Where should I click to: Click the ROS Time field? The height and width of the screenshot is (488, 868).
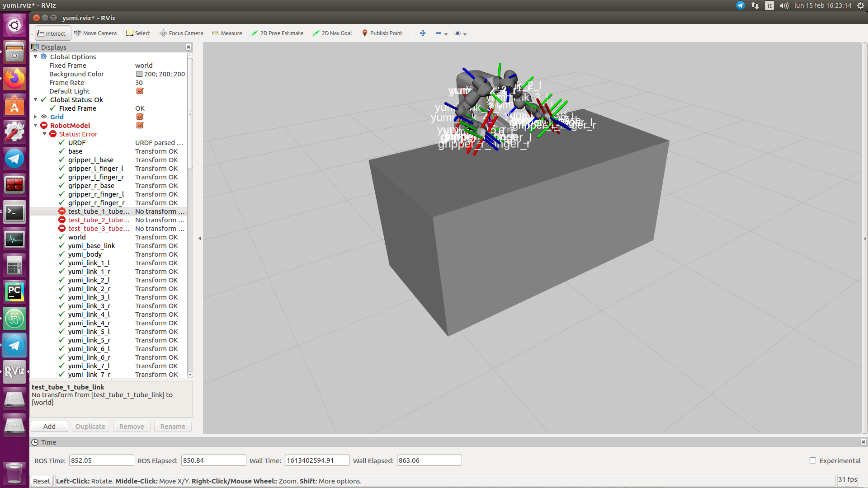coord(101,460)
